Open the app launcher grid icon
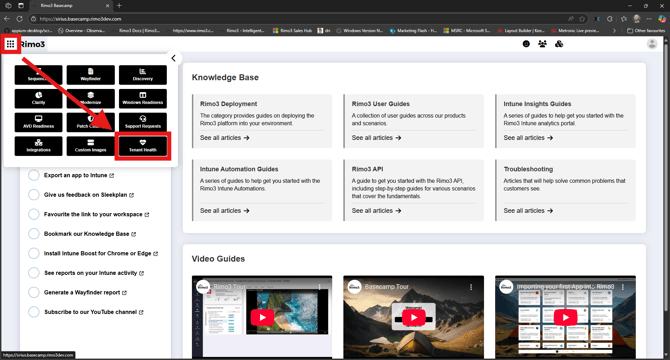This screenshot has width=670, height=360. [x=10, y=44]
